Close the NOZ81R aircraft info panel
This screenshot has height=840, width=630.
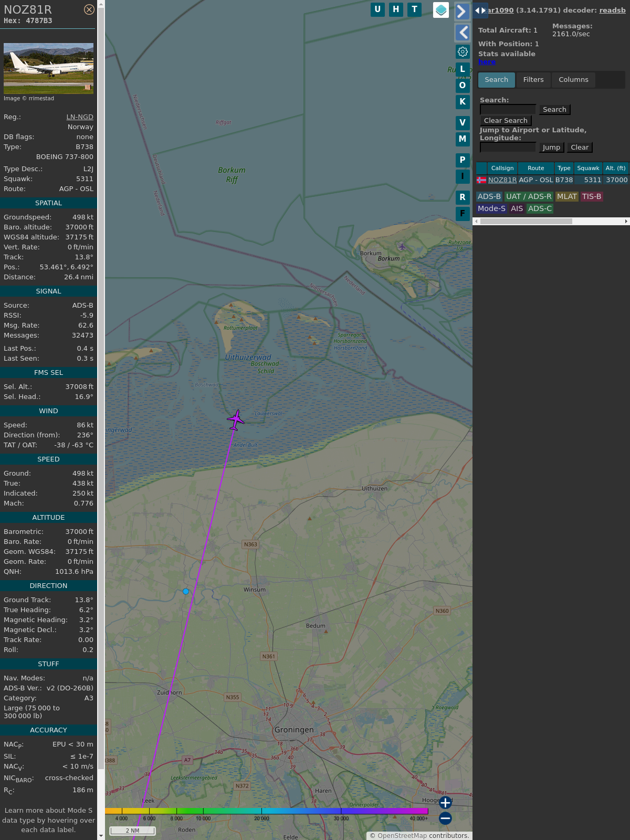click(x=89, y=9)
